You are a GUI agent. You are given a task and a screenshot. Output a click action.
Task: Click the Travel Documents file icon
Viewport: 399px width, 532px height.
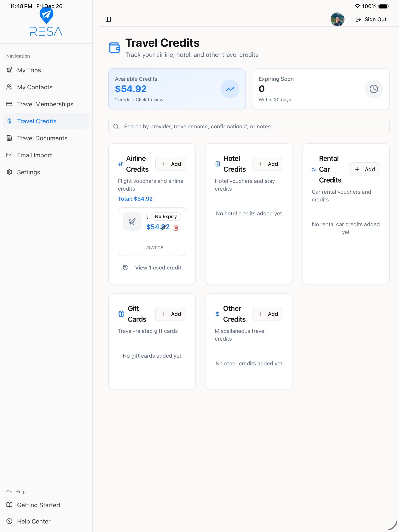click(x=9, y=138)
